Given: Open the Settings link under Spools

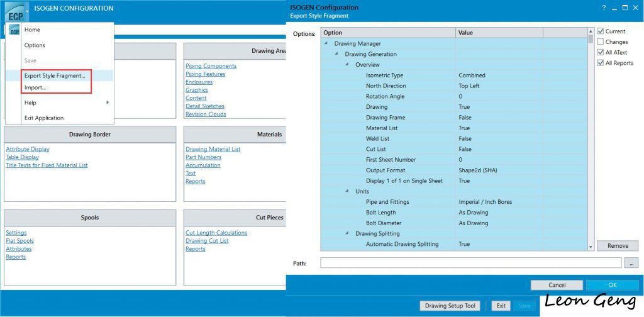Looking at the screenshot, I should point(16,233).
